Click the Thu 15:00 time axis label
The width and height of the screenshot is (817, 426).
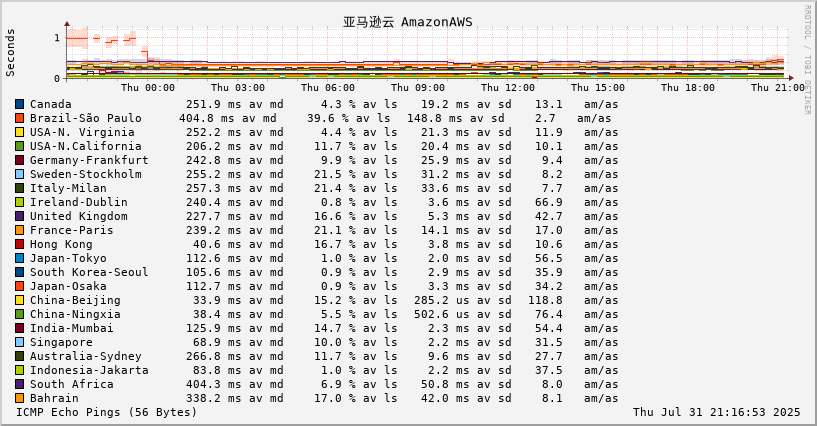click(598, 87)
